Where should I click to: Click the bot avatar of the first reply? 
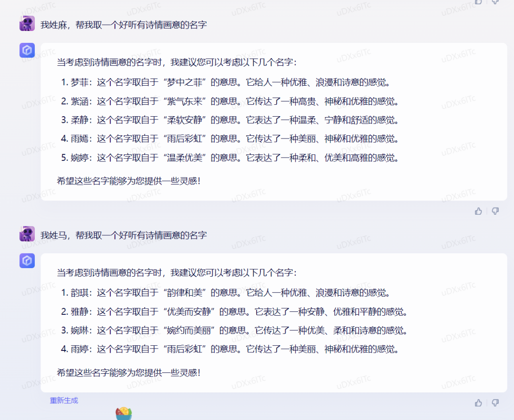click(x=27, y=50)
